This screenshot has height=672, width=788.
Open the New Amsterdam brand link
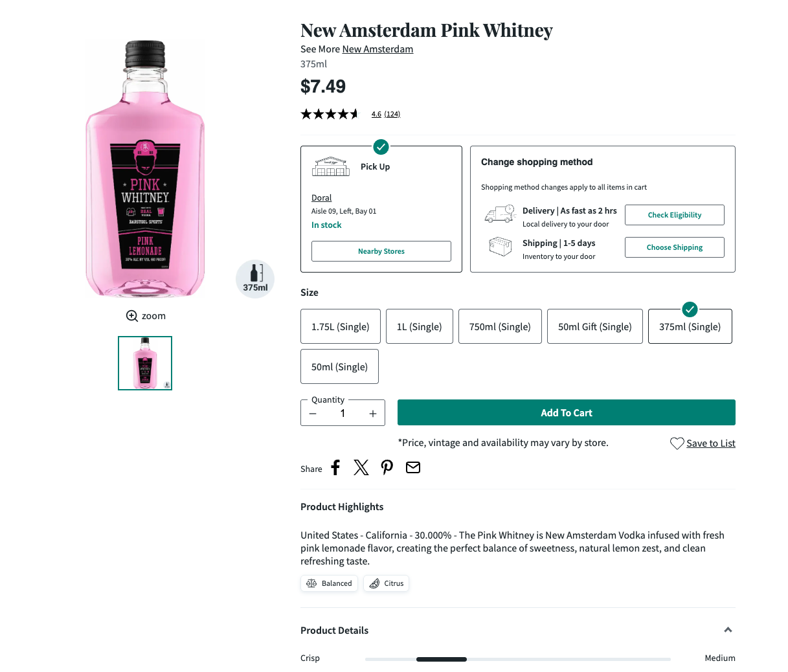tap(377, 49)
